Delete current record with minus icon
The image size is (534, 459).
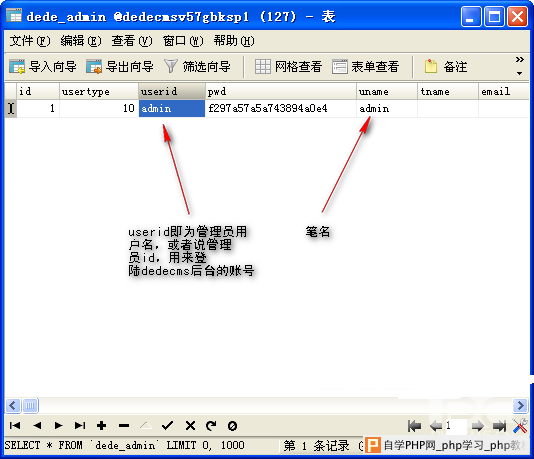pos(124,426)
